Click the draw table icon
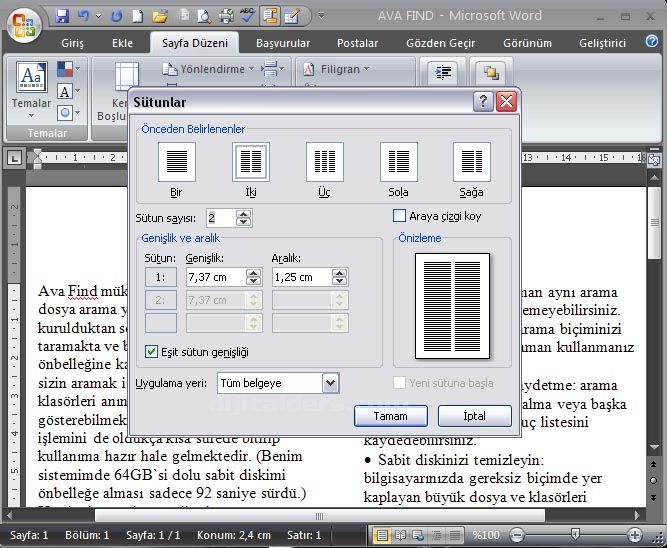Image resolution: width=667 pixels, height=548 pixels. click(292, 16)
